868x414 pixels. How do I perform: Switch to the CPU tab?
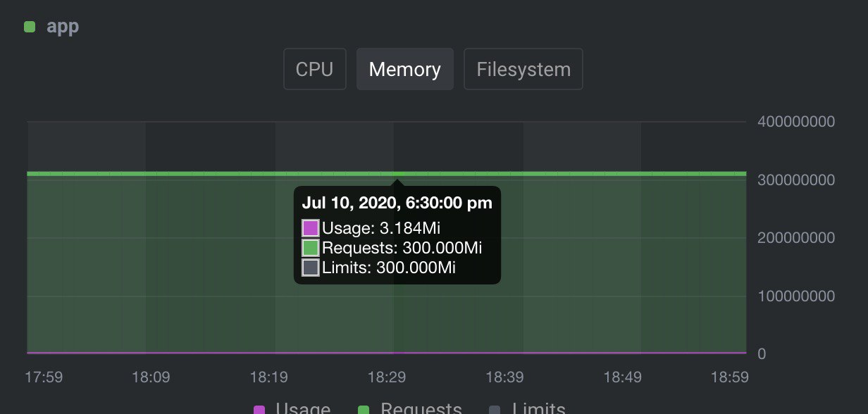coord(314,69)
